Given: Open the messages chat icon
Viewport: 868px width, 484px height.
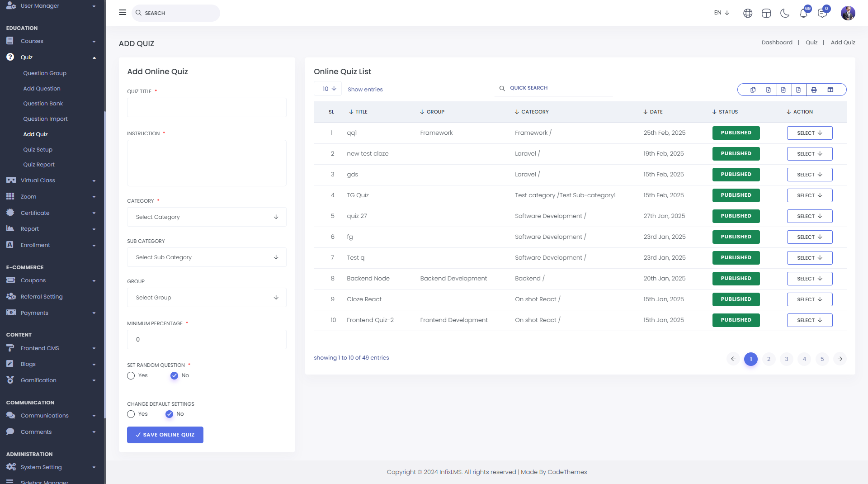Looking at the screenshot, I should pyautogui.click(x=822, y=13).
